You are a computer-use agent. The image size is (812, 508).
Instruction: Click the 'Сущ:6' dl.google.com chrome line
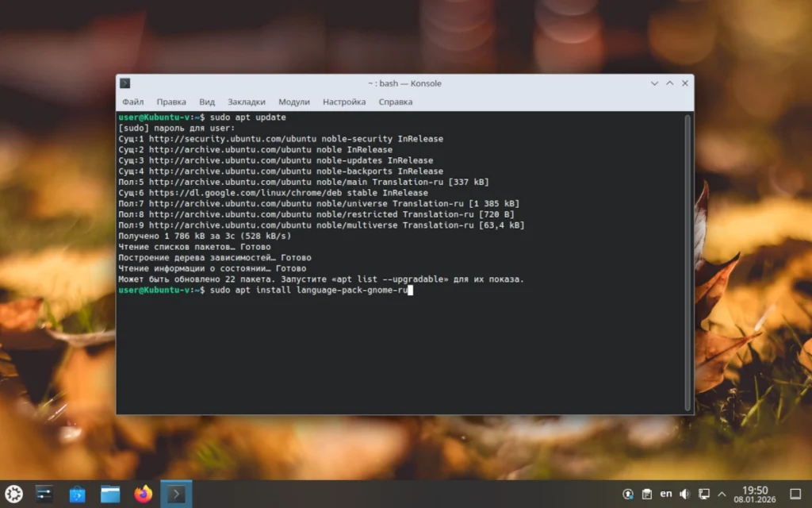tap(274, 193)
